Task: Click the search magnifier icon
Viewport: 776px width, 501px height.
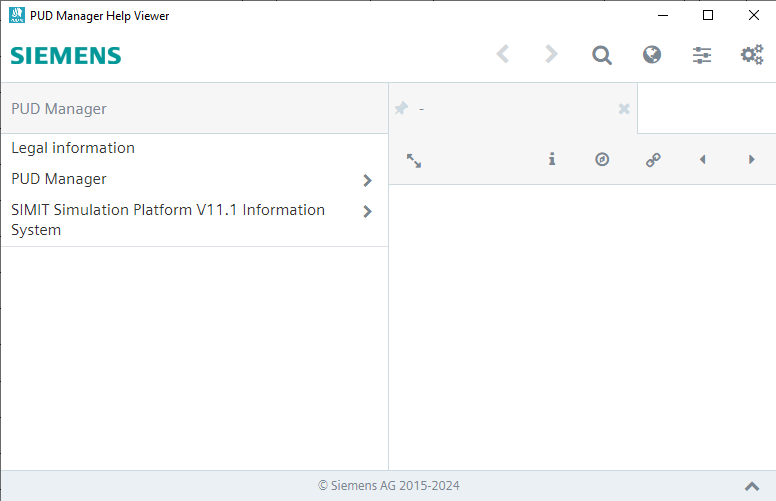Action: 601,55
